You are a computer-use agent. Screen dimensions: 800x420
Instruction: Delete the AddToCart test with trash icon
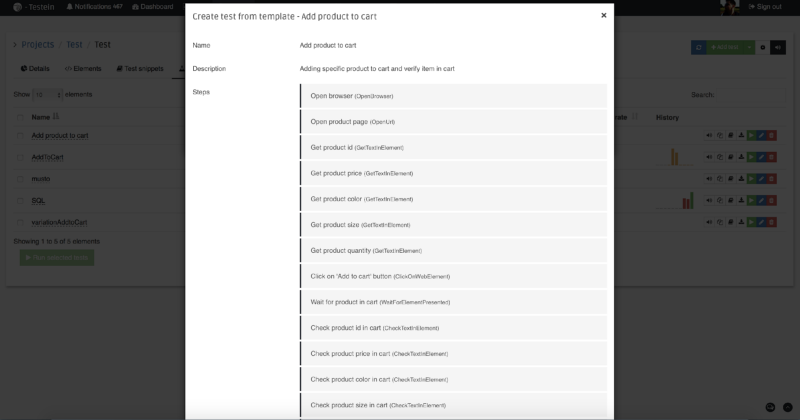[x=771, y=157]
